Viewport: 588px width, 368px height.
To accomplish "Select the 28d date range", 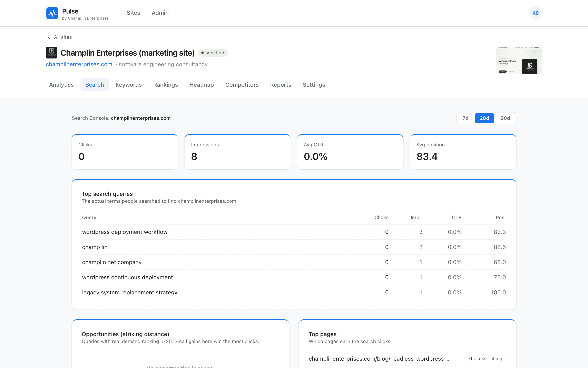I will tap(484, 118).
